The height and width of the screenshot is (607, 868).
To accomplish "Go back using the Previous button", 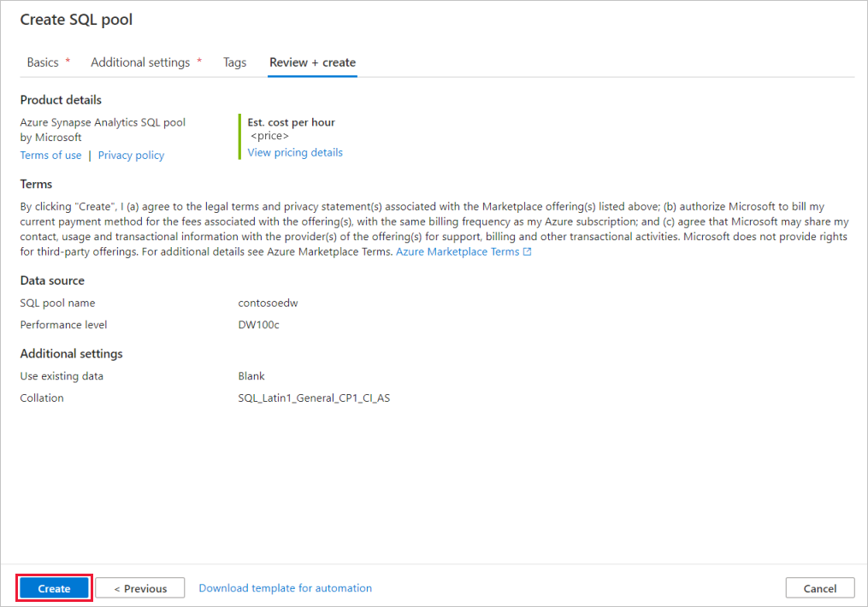I will tap(139, 587).
